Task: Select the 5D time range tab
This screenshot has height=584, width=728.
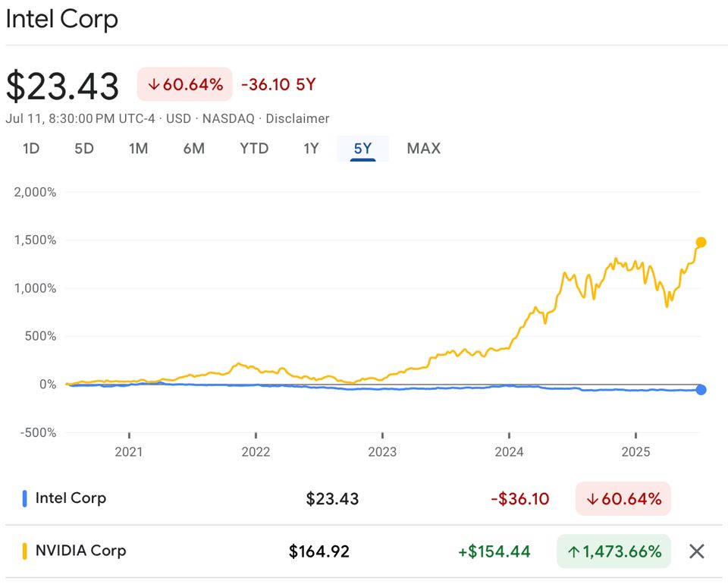Action: point(84,149)
